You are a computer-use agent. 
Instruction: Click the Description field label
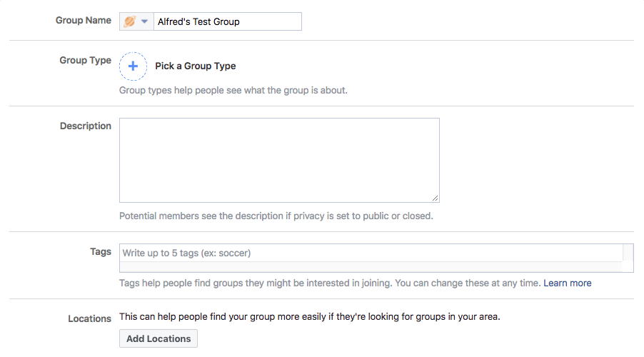[x=86, y=126]
